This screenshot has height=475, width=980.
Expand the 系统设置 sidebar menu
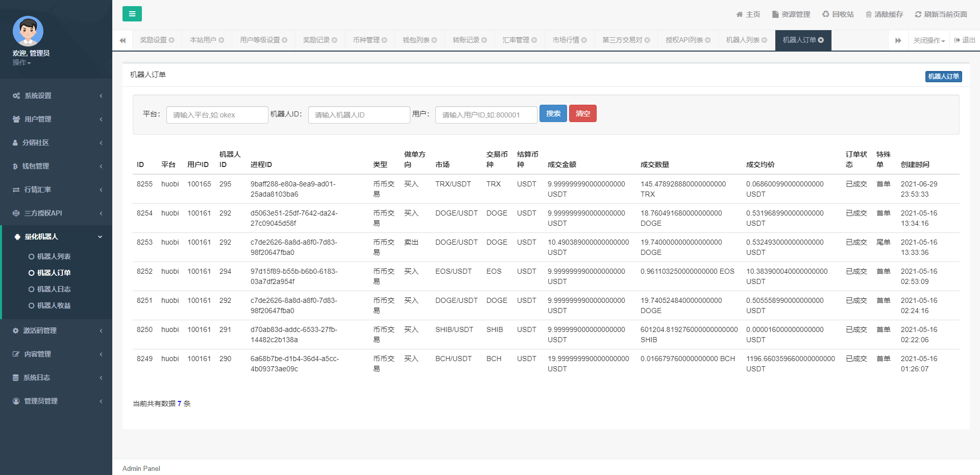[x=56, y=96]
